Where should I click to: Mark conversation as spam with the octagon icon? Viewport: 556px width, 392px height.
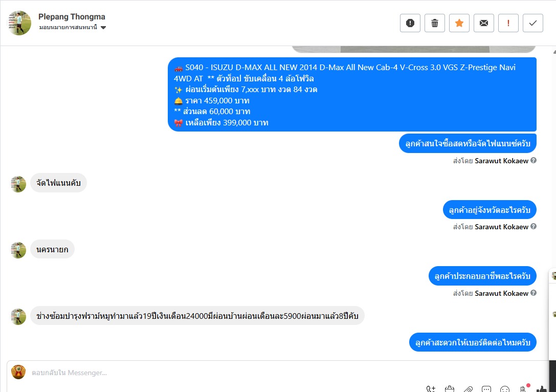[410, 23]
